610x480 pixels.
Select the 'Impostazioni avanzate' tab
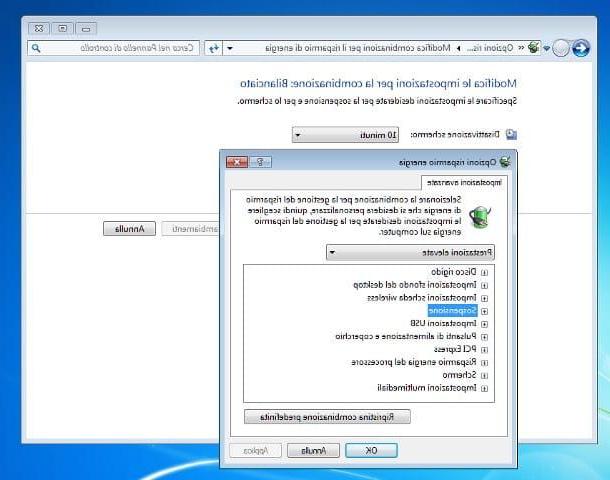point(464,182)
